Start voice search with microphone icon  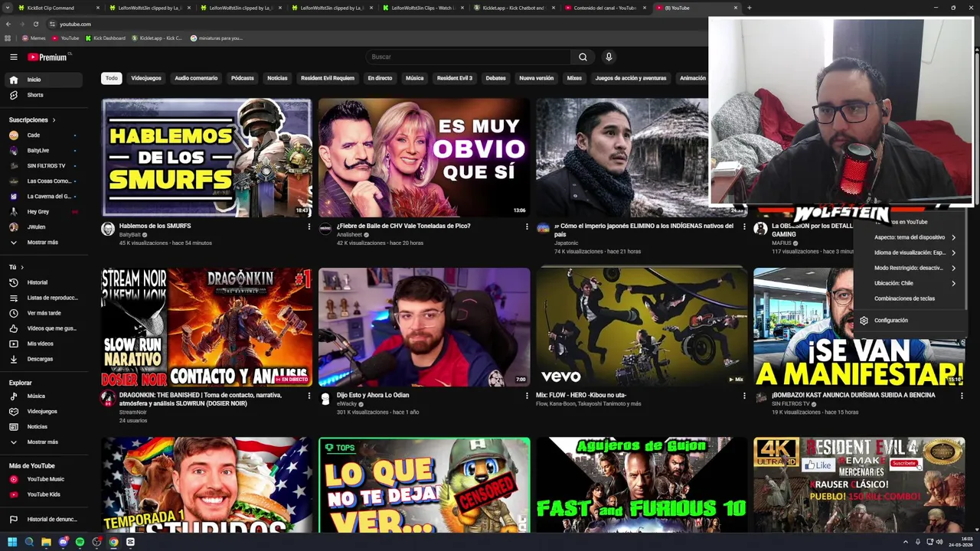pyautogui.click(x=609, y=57)
